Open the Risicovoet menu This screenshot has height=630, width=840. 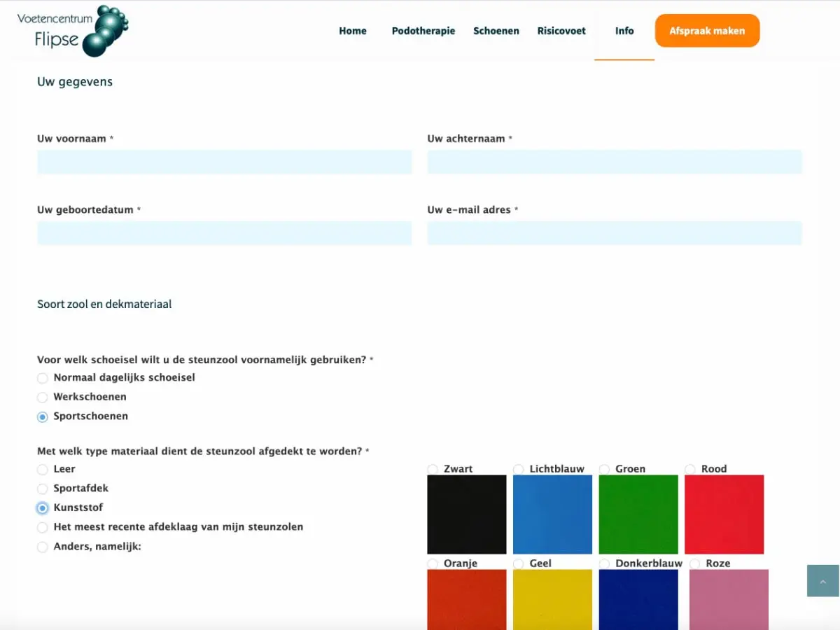coord(561,31)
